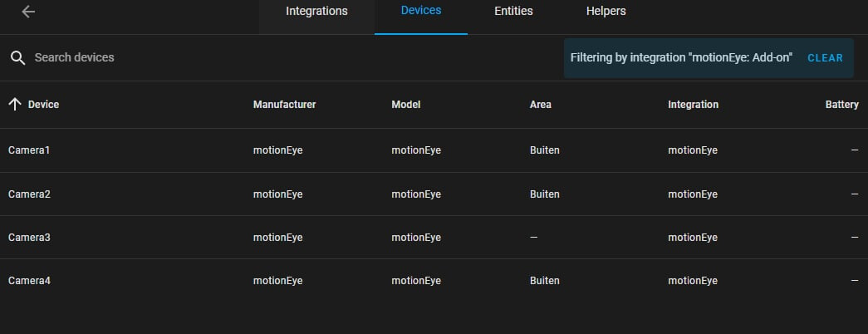Click the Device sort arrow icon
Screen dimensions: 868x334
[14, 104]
